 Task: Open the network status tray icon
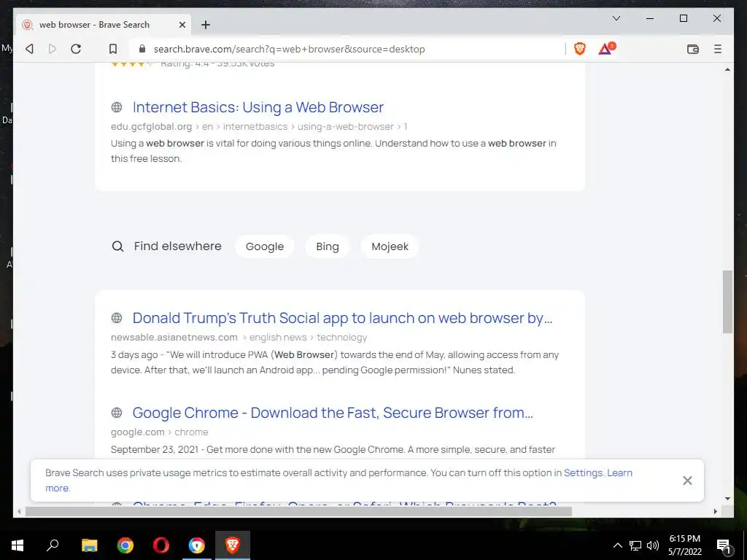click(635, 545)
